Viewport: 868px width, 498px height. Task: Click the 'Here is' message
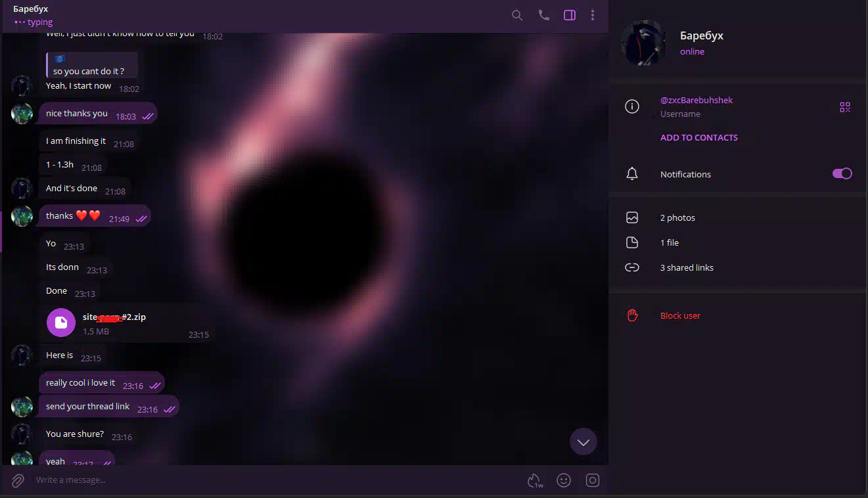point(72,355)
